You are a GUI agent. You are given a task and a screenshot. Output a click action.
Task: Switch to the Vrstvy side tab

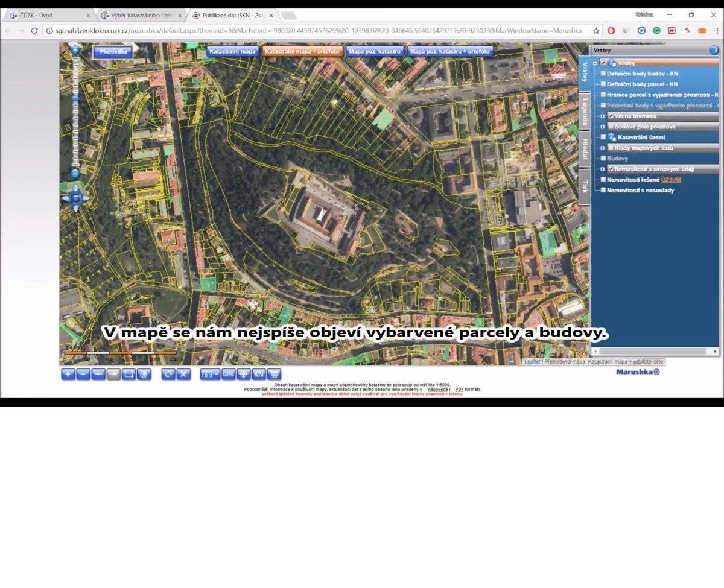(584, 73)
